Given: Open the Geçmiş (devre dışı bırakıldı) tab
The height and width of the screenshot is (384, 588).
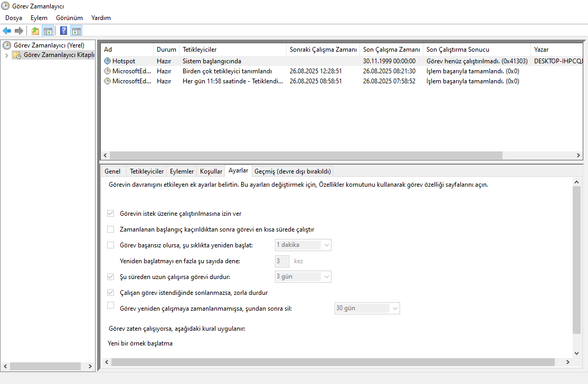Looking at the screenshot, I should pos(292,171).
